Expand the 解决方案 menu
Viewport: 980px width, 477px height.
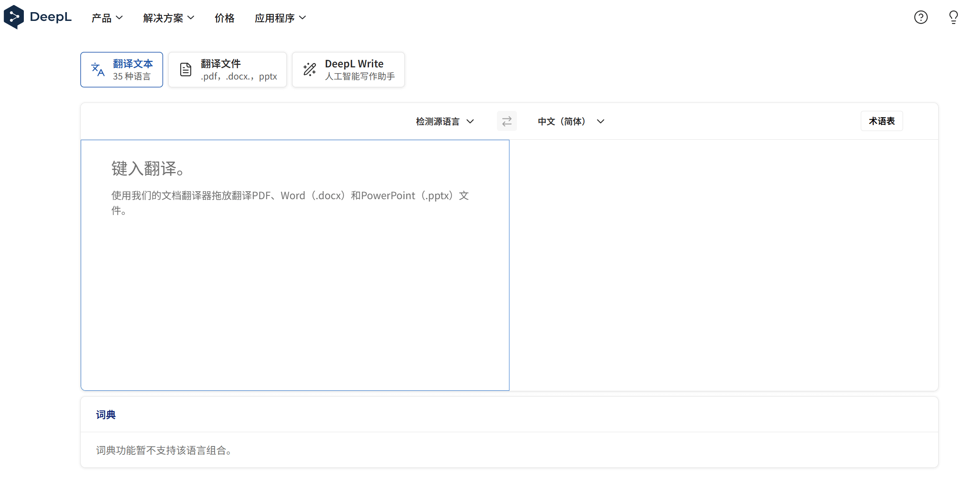(x=168, y=18)
